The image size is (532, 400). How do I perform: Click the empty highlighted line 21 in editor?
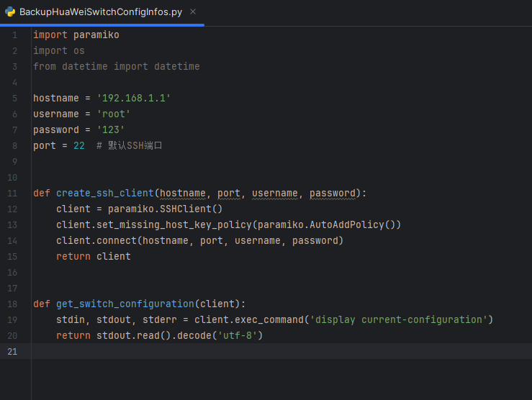click(x=281, y=351)
